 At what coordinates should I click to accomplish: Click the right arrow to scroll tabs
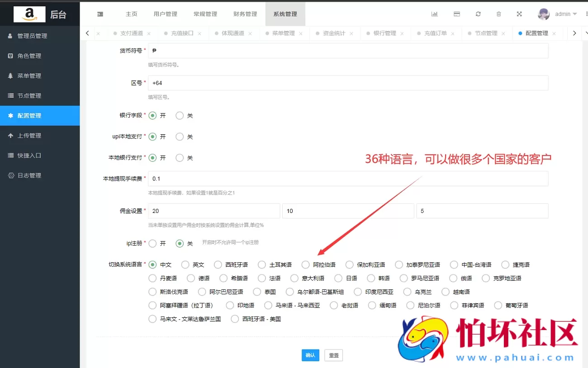[x=574, y=33]
